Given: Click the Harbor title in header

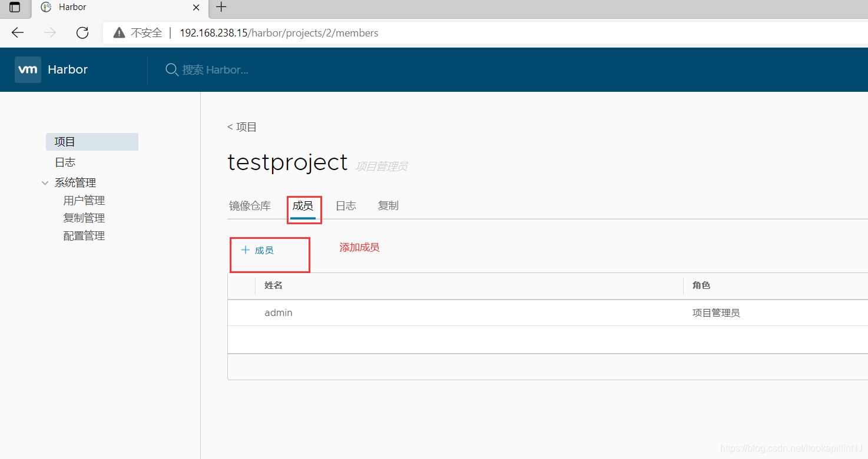Looking at the screenshot, I should pos(68,69).
